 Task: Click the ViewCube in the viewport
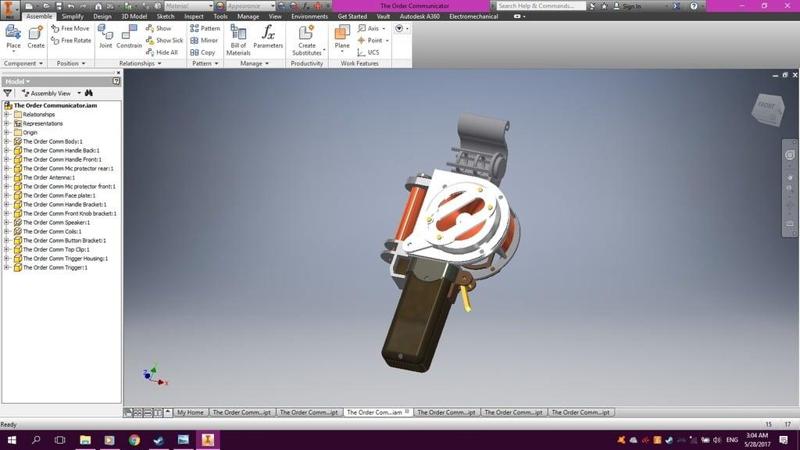pos(768,109)
